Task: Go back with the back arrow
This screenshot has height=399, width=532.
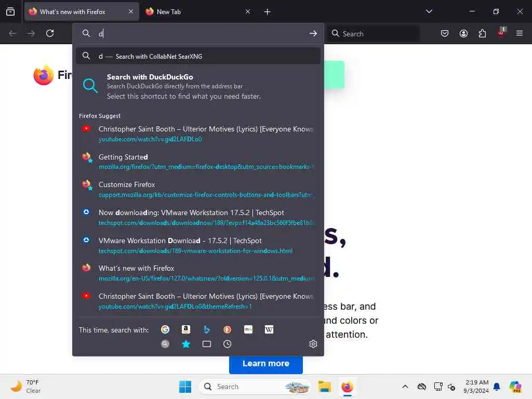Action: coord(12,33)
